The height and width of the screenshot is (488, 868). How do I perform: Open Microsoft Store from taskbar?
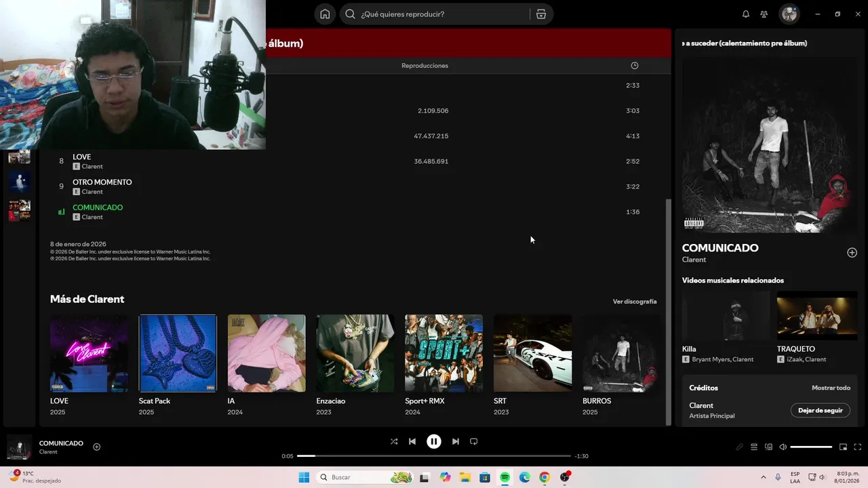[x=485, y=477]
